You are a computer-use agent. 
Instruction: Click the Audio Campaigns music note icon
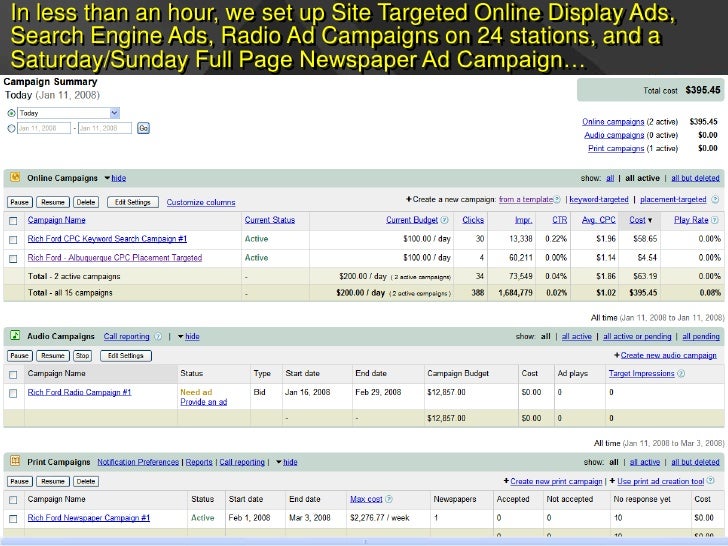(15, 335)
